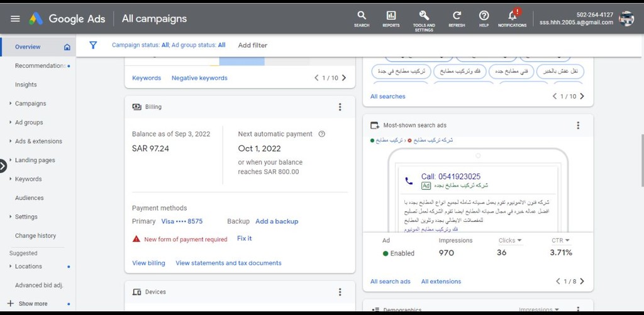
Task: Open the All searches link
Action: [x=387, y=96]
